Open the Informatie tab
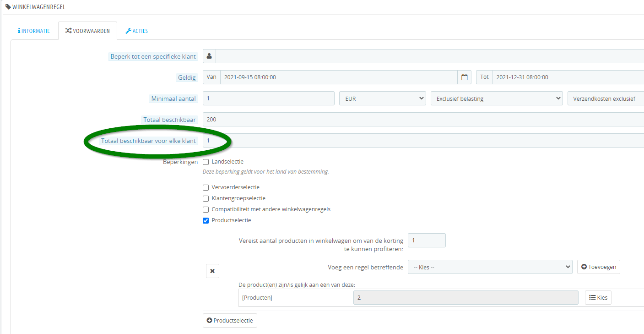The image size is (644, 334). tap(34, 31)
